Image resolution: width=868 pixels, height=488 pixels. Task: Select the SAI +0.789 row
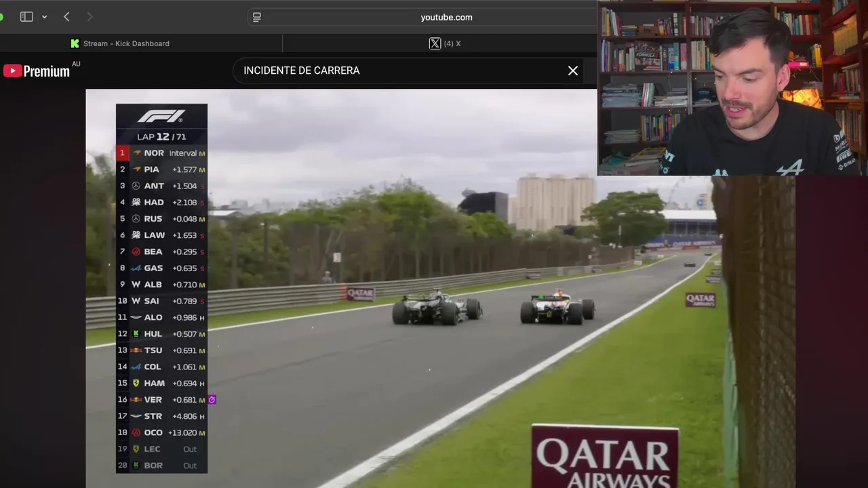161,301
